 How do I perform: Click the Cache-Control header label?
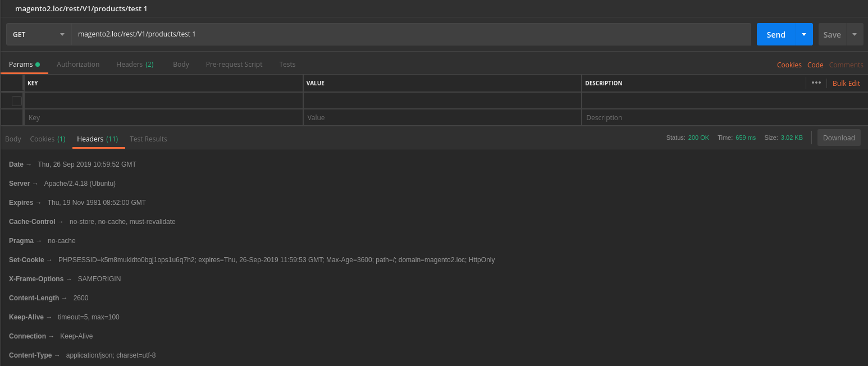[32, 222]
